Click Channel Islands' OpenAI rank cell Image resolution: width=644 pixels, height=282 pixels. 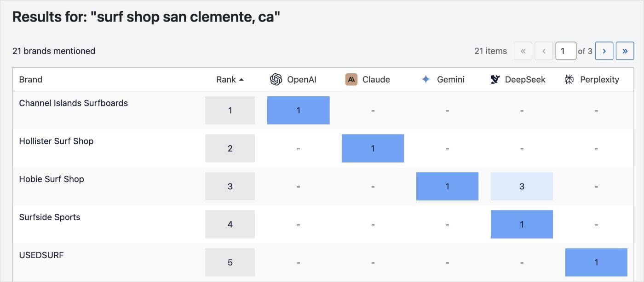pos(298,111)
